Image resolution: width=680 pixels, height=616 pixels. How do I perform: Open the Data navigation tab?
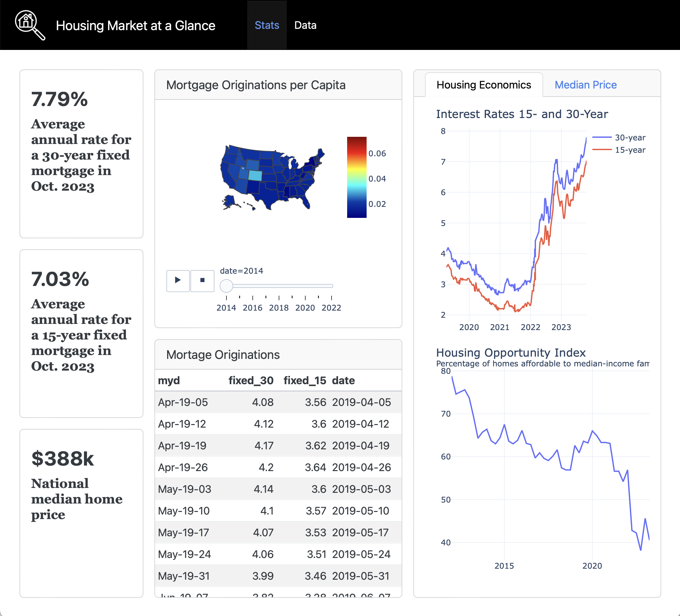coord(305,25)
